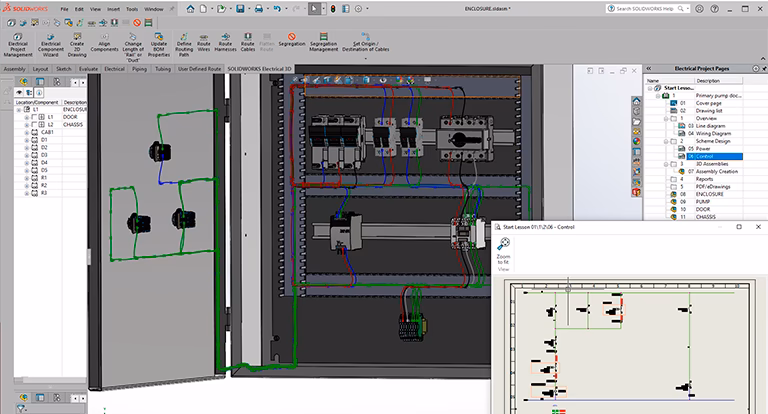Open Segregation Management
The image size is (768, 414).
(323, 43)
